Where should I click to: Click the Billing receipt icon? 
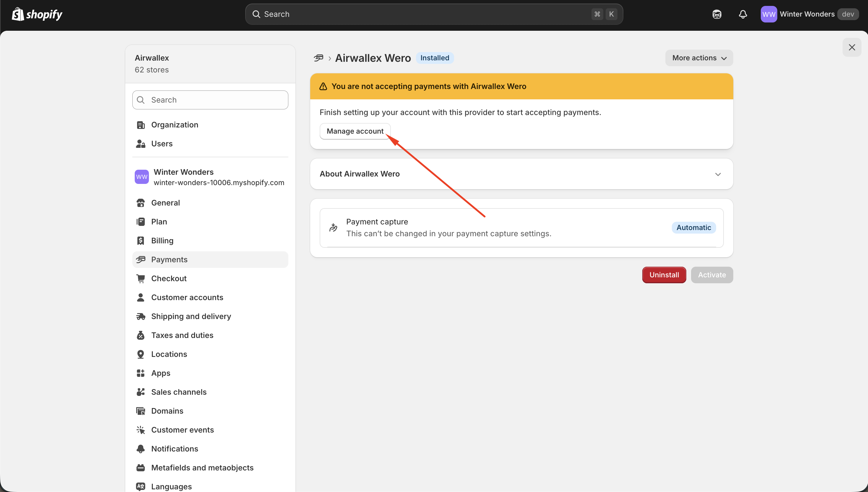pyautogui.click(x=140, y=241)
